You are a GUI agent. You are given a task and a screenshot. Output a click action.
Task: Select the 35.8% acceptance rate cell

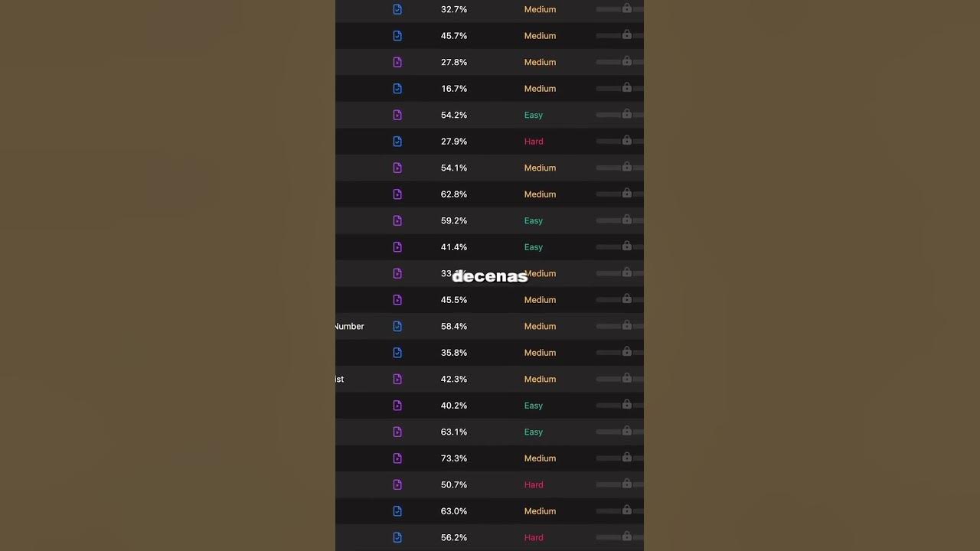(454, 353)
